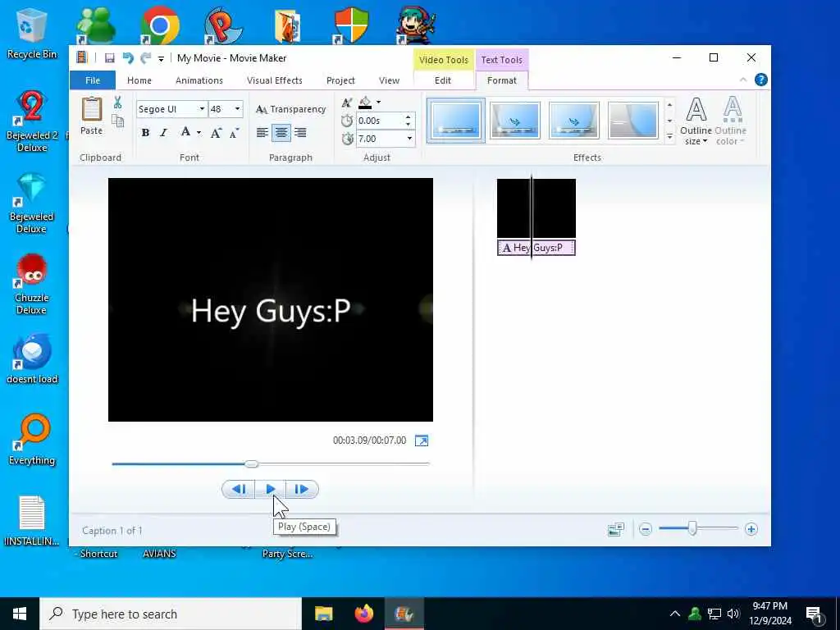Zoom time scale out minus button

tap(646, 529)
